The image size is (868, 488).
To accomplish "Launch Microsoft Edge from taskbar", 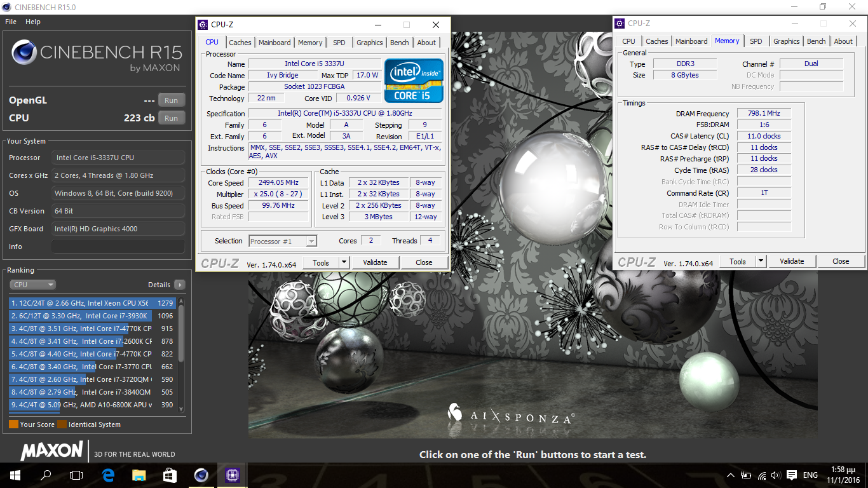I will pyautogui.click(x=108, y=475).
